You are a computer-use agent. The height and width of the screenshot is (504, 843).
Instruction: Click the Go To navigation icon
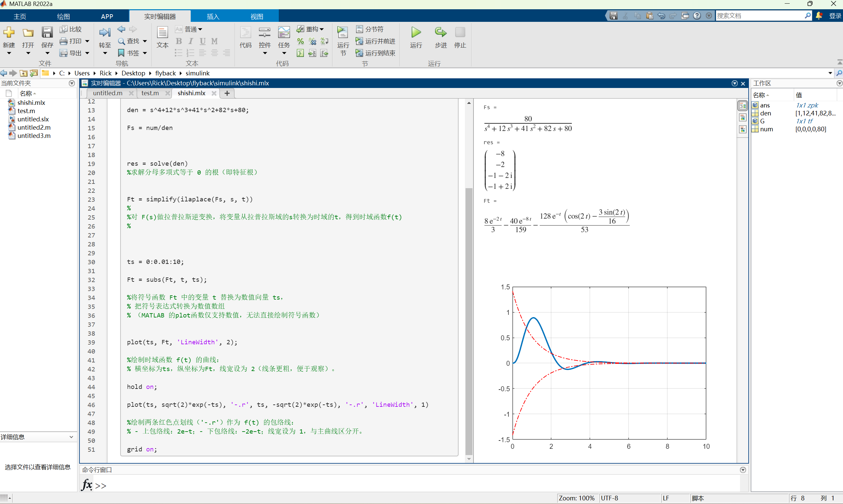[x=104, y=33]
